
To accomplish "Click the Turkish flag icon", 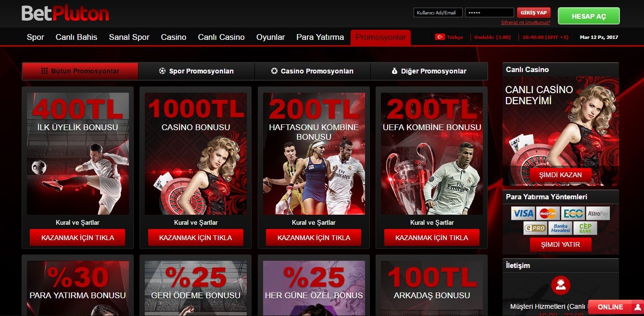I will pyautogui.click(x=440, y=37).
